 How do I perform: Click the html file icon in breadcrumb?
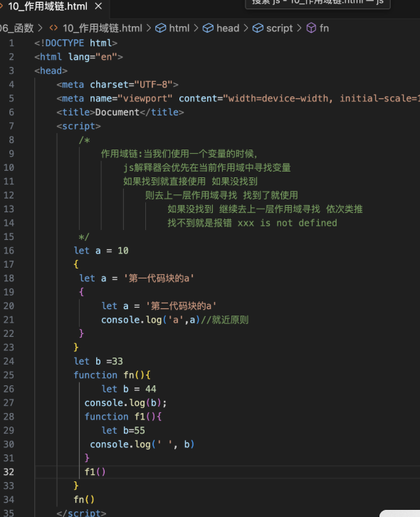(53, 28)
